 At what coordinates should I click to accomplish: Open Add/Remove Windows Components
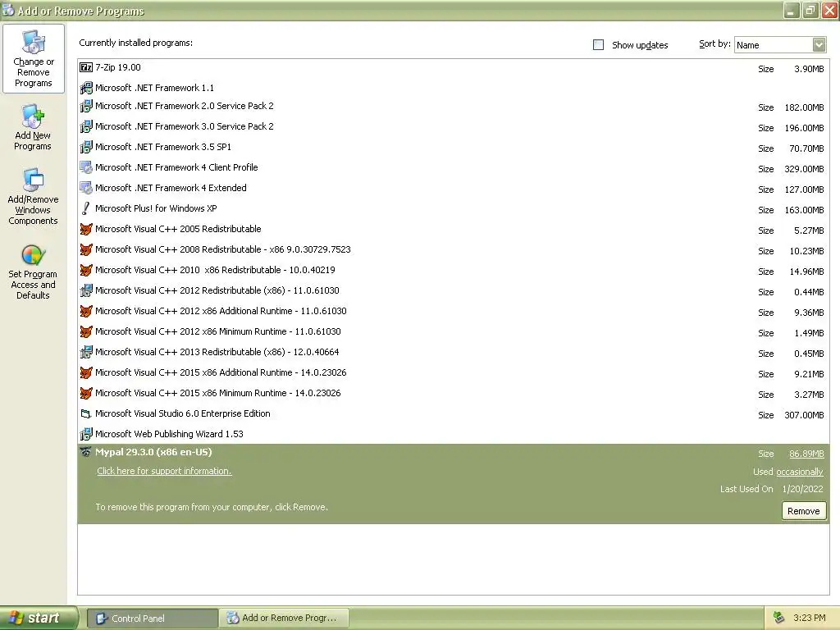33,197
